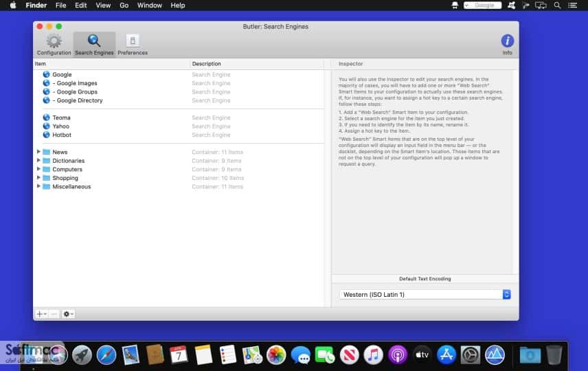This screenshot has width=588, height=371.
Task: Open the Go menu
Action: [124, 5]
